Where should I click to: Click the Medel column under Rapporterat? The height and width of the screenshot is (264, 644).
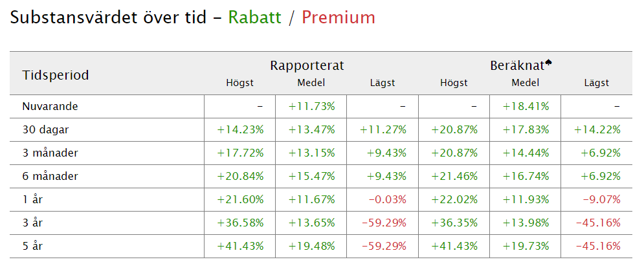click(x=311, y=83)
